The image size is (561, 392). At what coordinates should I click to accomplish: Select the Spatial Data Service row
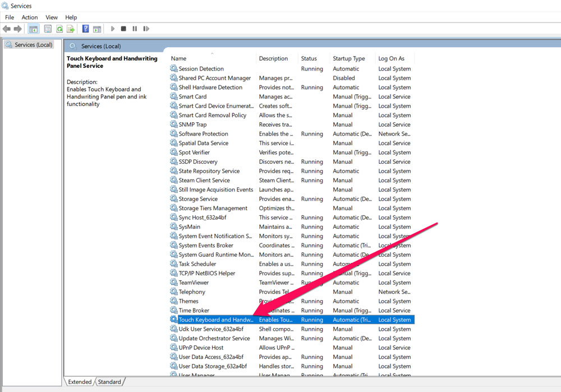292,142
